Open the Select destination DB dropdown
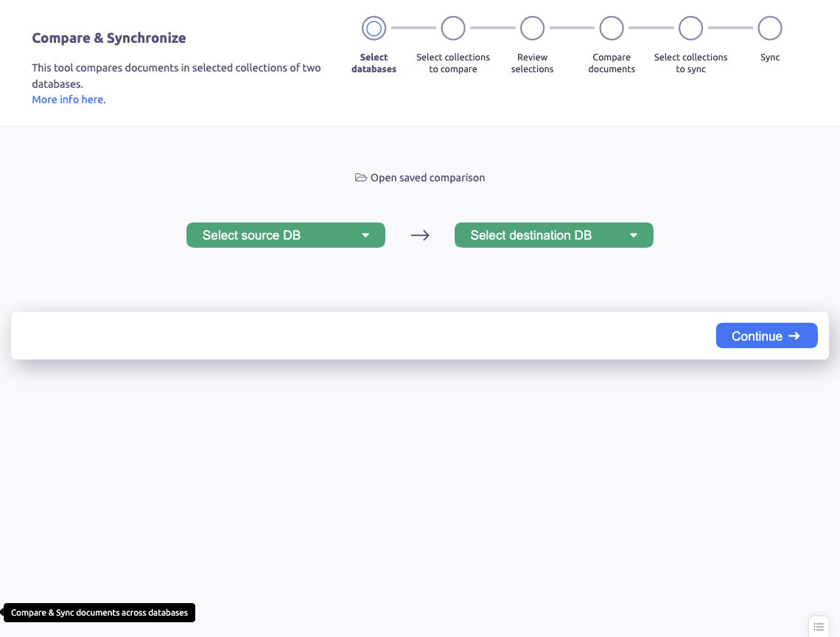 [x=553, y=235]
